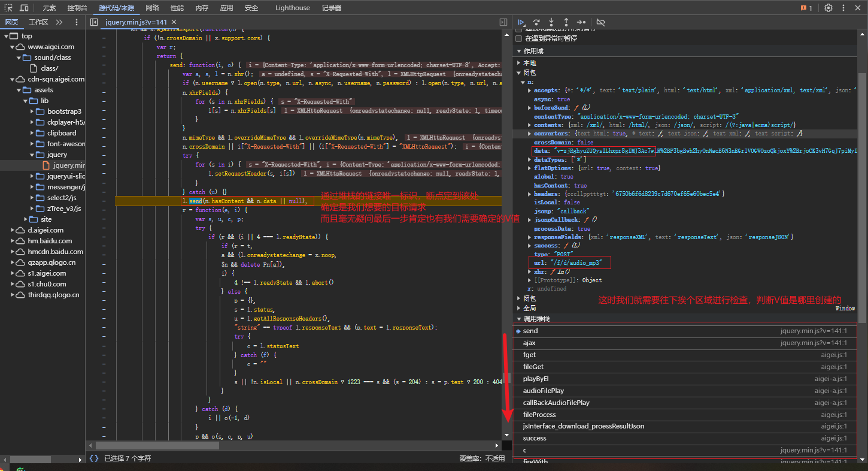Toggle the device toolbar icon
This screenshot has width=868, height=471.
click(x=24, y=8)
